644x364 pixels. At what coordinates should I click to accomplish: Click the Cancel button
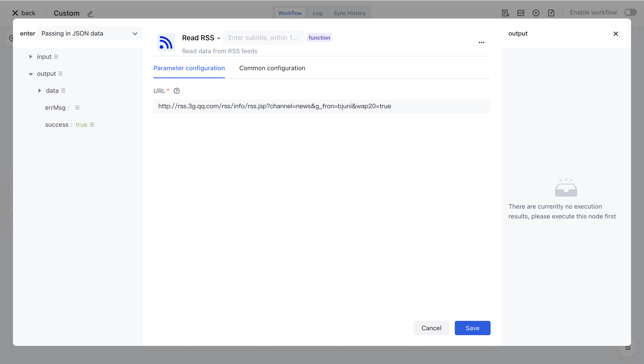431,328
